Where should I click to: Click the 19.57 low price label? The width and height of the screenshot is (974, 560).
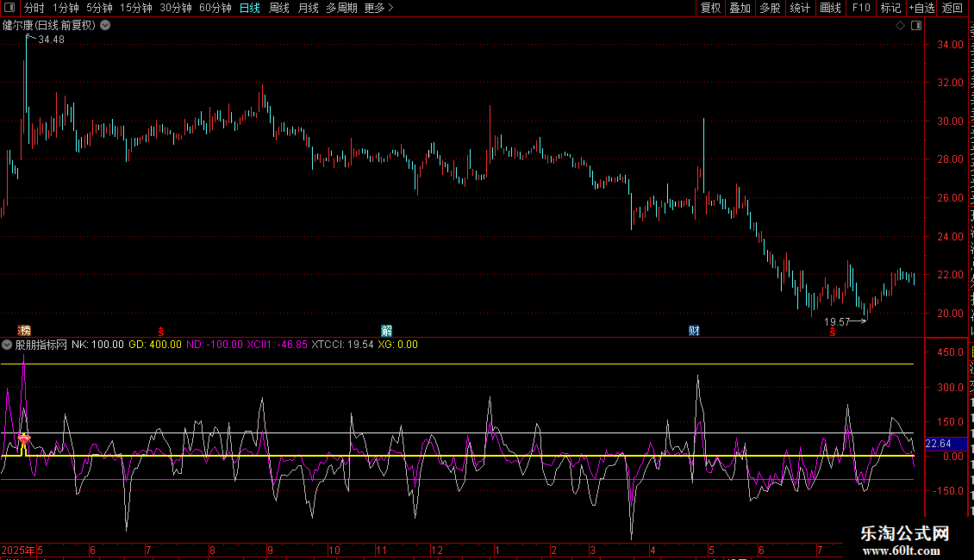point(837,321)
